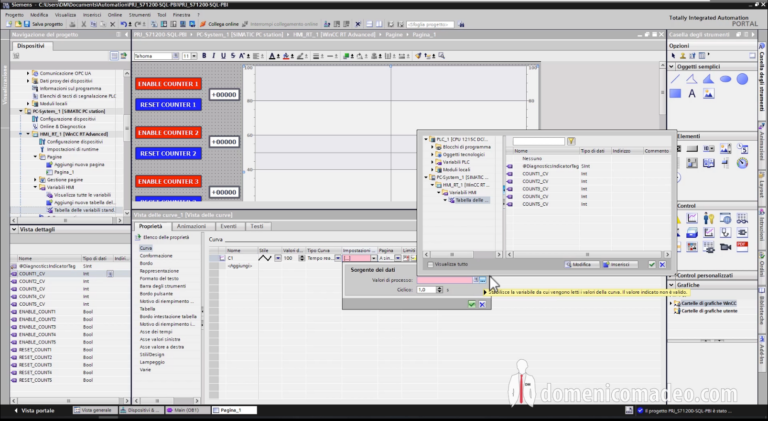This screenshot has height=421, width=768.
Task: Click the tag filter input field in popup
Action: pyautogui.click(x=538, y=141)
